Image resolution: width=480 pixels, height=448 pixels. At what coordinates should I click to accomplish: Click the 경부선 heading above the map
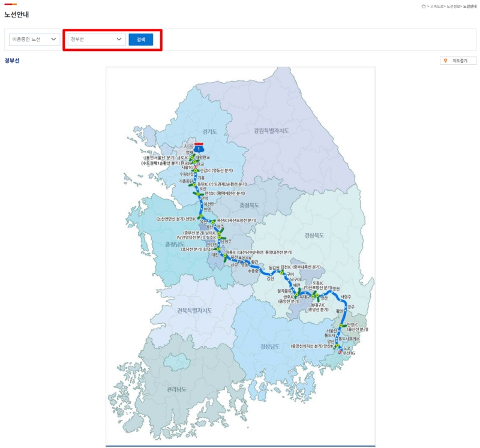(x=12, y=61)
